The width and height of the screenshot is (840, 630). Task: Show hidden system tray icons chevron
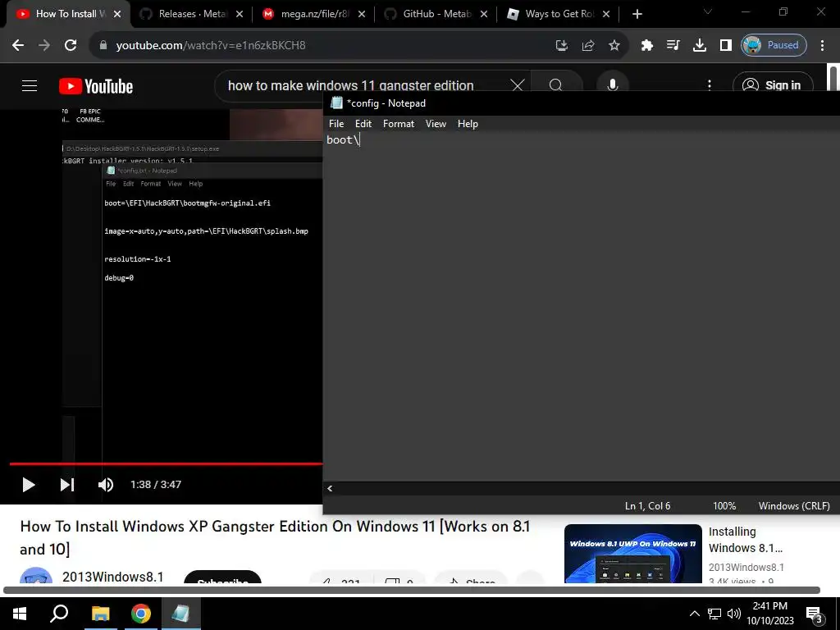click(x=694, y=614)
